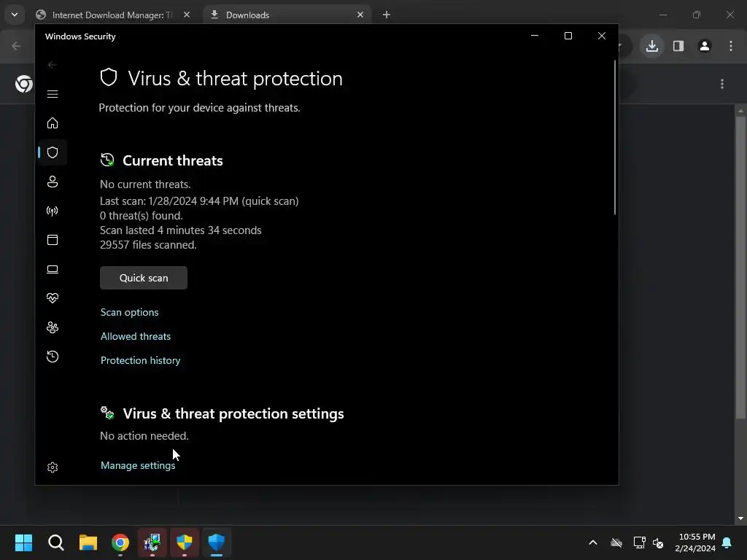Open Device security laptop icon
The height and width of the screenshot is (560, 747).
click(53, 270)
